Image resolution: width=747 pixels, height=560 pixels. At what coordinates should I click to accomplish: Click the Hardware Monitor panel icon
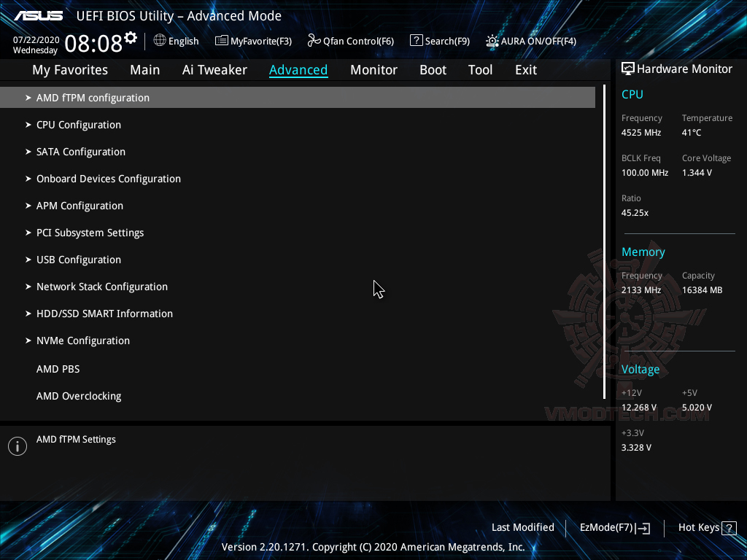point(627,69)
